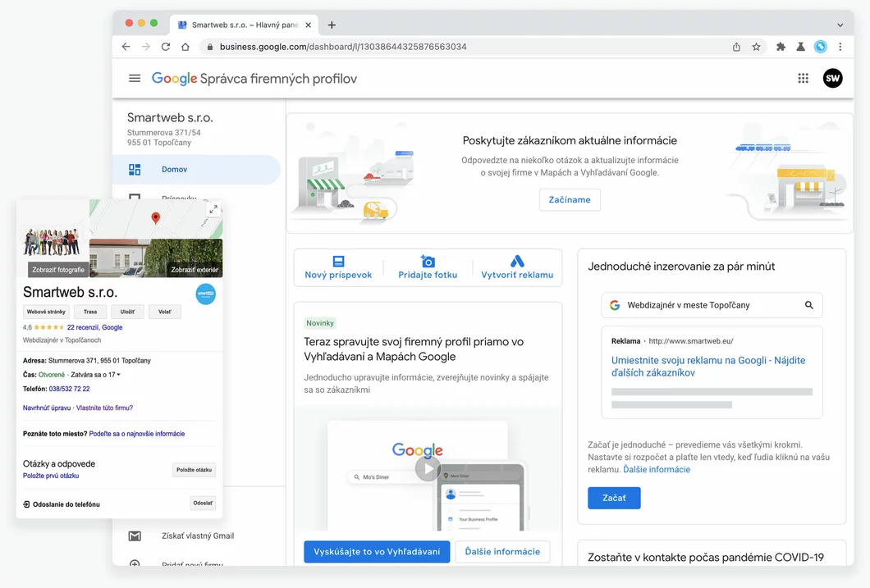Screen dimensions: 870x588
Task: Click Vyskúšajte to vo Vyhľadávaní button
Action: [377, 551]
